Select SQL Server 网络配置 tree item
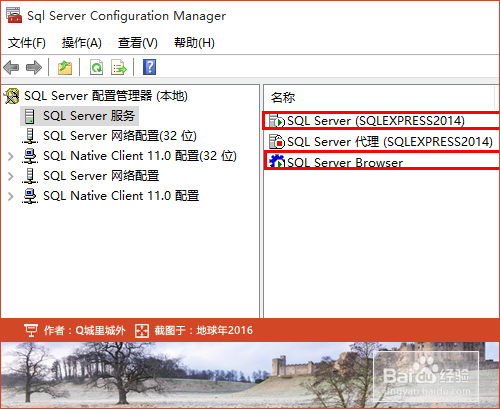The height and width of the screenshot is (409, 500). [101, 176]
